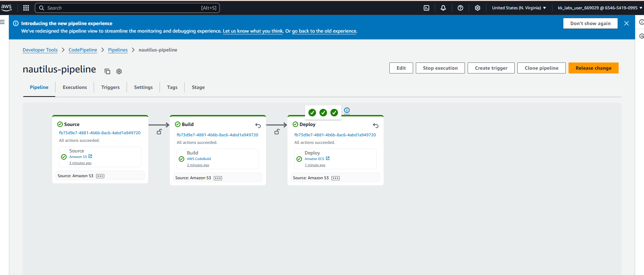Click the Deploy stage success status icon
The height and width of the screenshot is (275, 644).
coord(295,124)
